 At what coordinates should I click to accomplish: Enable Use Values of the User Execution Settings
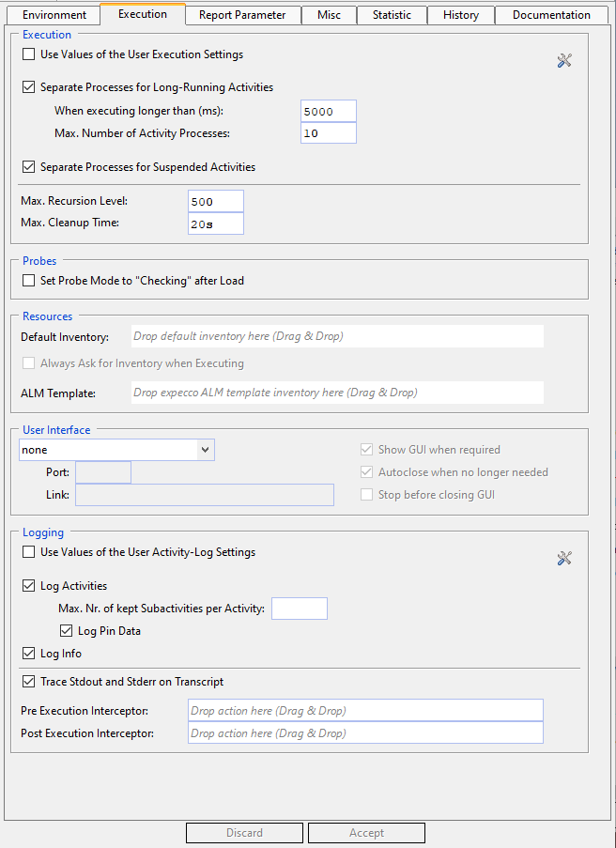[29, 54]
